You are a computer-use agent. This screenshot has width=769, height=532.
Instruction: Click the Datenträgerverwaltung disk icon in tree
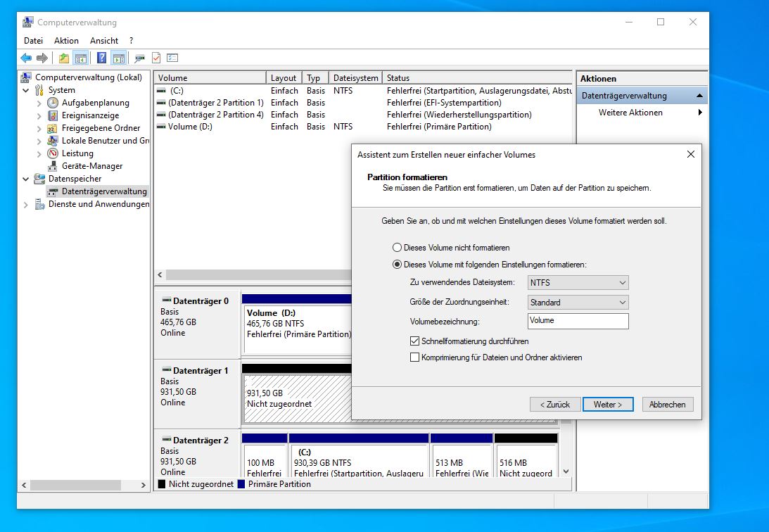[53, 191]
